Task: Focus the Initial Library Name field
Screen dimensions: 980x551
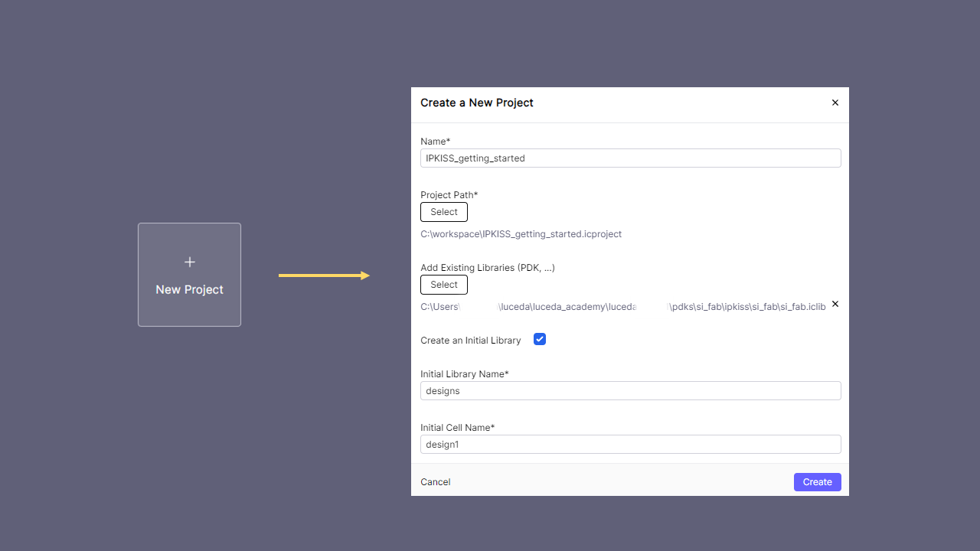Action: [630, 391]
